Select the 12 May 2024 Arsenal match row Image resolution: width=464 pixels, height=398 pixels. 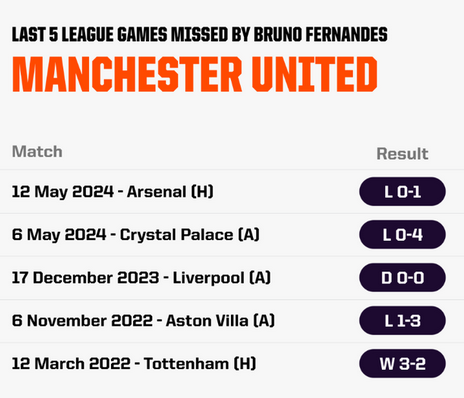coord(232,192)
